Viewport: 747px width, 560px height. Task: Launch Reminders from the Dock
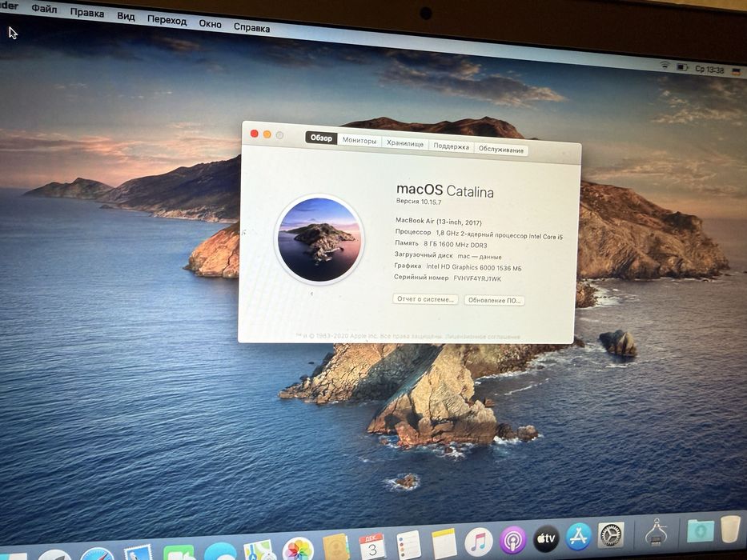408,544
